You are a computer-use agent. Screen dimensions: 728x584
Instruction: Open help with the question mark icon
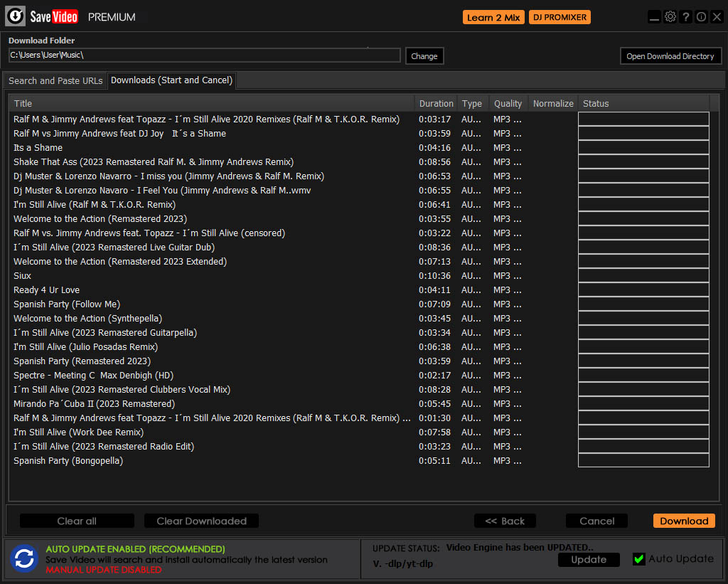pos(686,17)
